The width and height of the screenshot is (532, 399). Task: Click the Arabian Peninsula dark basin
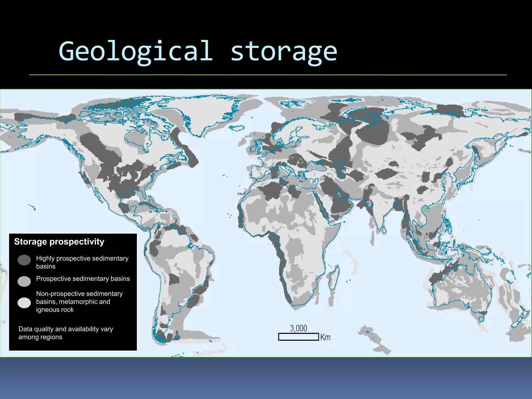339,200
